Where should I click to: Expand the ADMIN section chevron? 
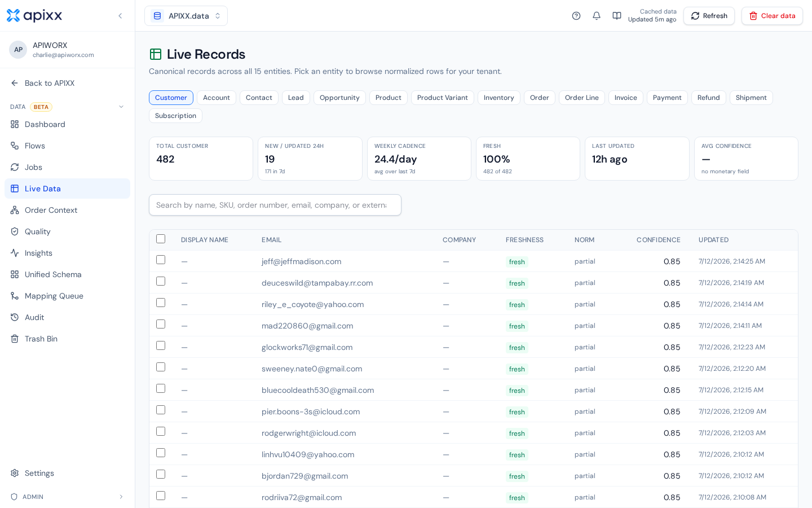click(x=121, y=497)
